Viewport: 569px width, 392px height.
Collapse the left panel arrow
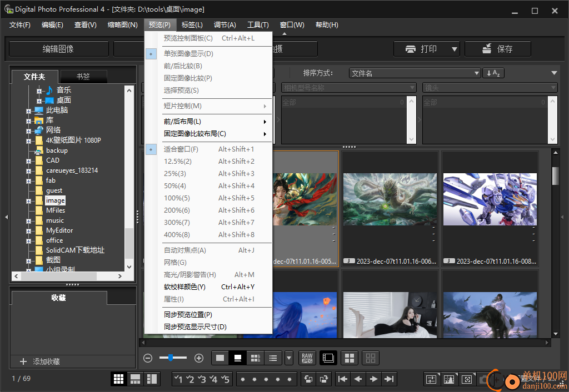[x=6, y=217]
